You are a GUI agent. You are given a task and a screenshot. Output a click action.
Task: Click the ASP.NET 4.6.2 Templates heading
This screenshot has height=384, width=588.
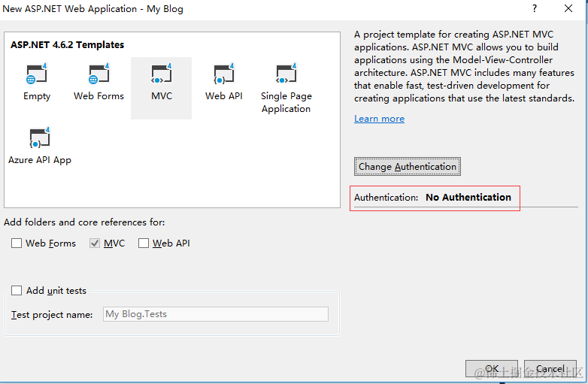[67, 44]
